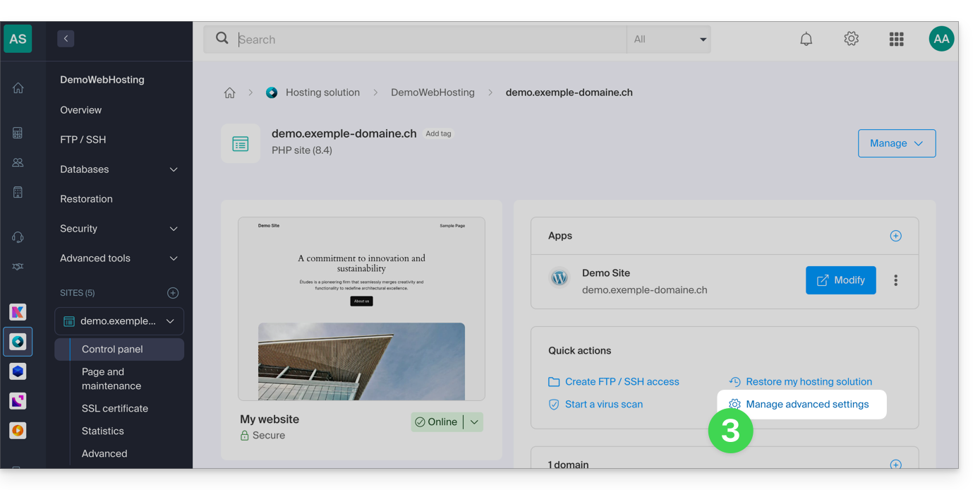The height and width of the screenshot is (490, 980).
Task: Open the support headset icon in left rail
Action: point(18,237)
